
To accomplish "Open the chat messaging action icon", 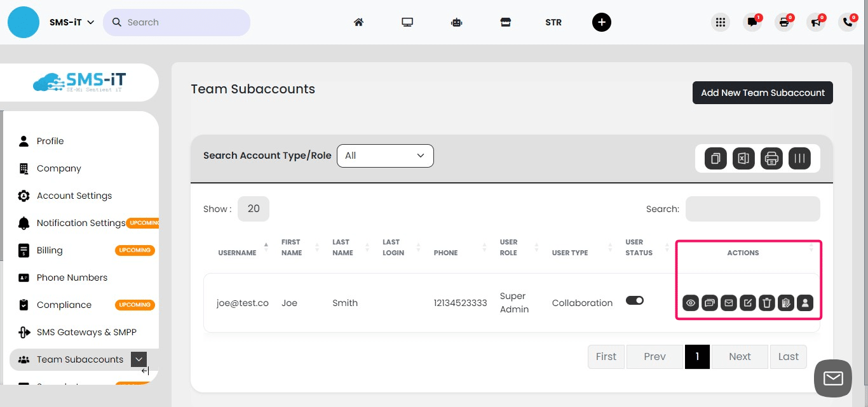I will (710, 303).
